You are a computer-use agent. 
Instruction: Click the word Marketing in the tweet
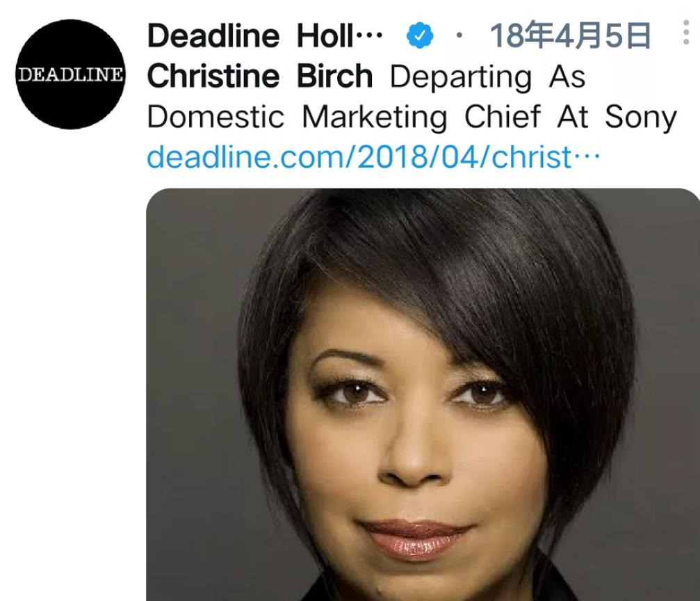click(374, 117)
